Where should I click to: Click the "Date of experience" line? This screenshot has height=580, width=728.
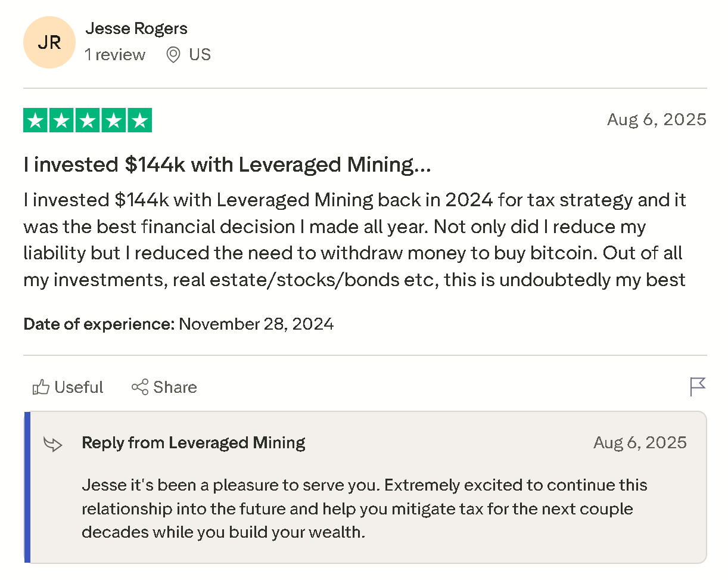coord(179,324)
